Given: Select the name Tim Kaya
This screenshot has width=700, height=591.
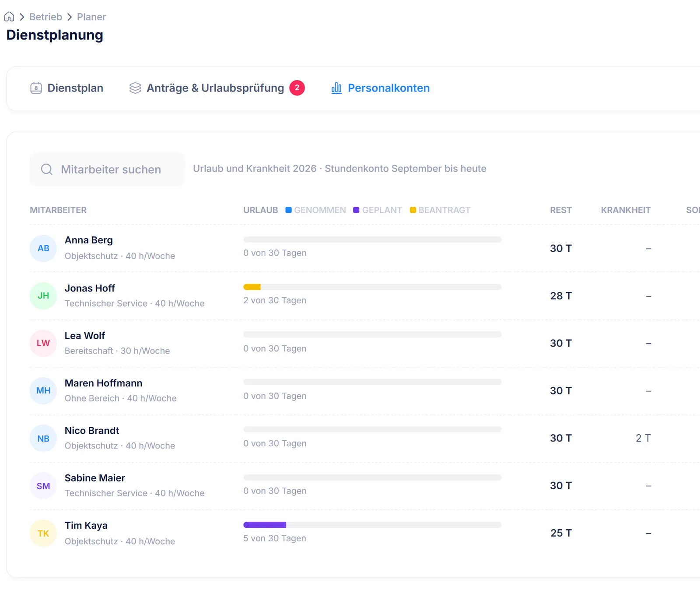Looking at the screenshot, I should (86, 525).
